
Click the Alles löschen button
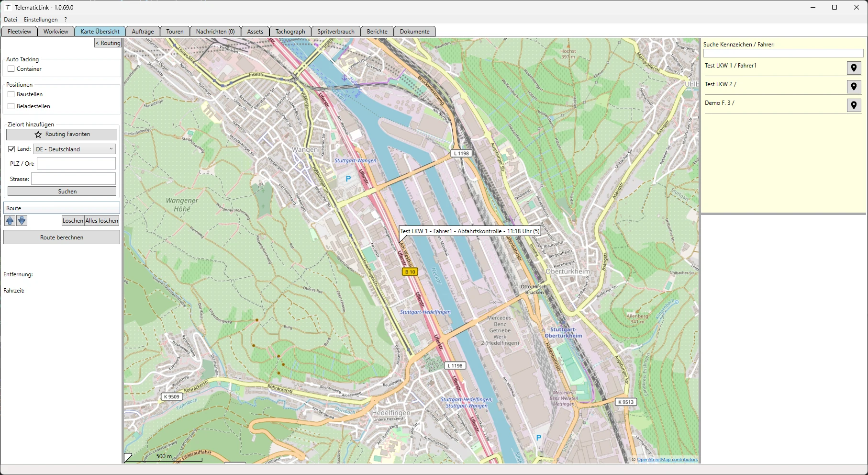point(102,221)
